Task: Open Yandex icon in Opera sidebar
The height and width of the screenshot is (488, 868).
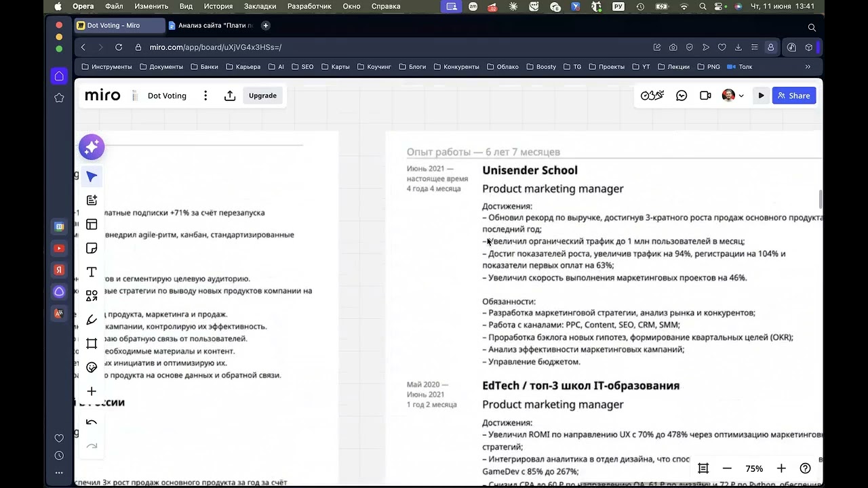Action: point(59,270)
